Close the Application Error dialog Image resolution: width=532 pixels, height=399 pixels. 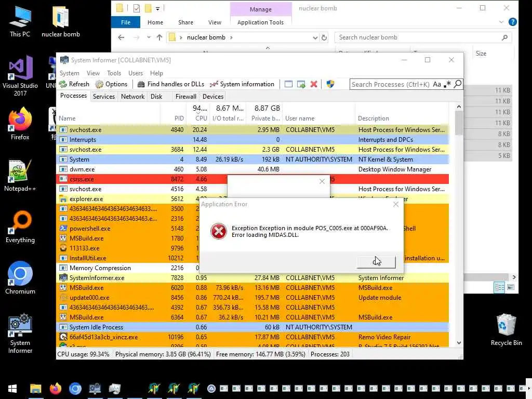click(x=395, y=204)
